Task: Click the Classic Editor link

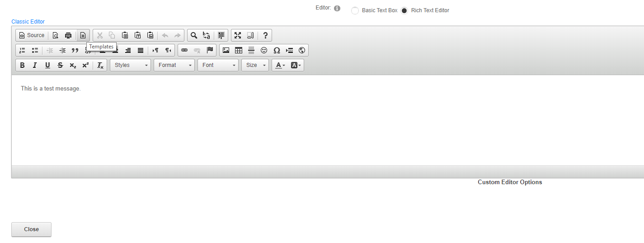Action: (28, 22)
